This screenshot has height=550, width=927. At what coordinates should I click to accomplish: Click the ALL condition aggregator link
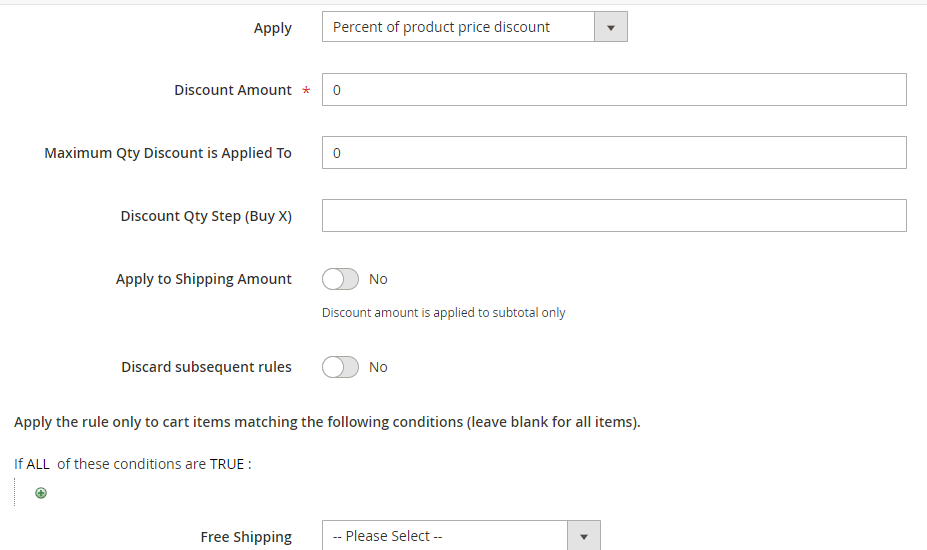[x=38, y=464]
